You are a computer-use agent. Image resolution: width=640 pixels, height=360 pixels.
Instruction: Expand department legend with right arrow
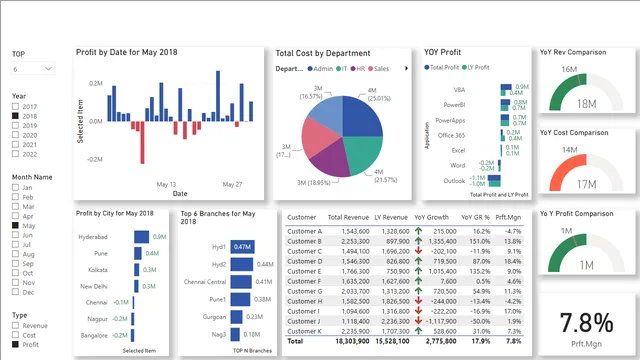point(406,69)
